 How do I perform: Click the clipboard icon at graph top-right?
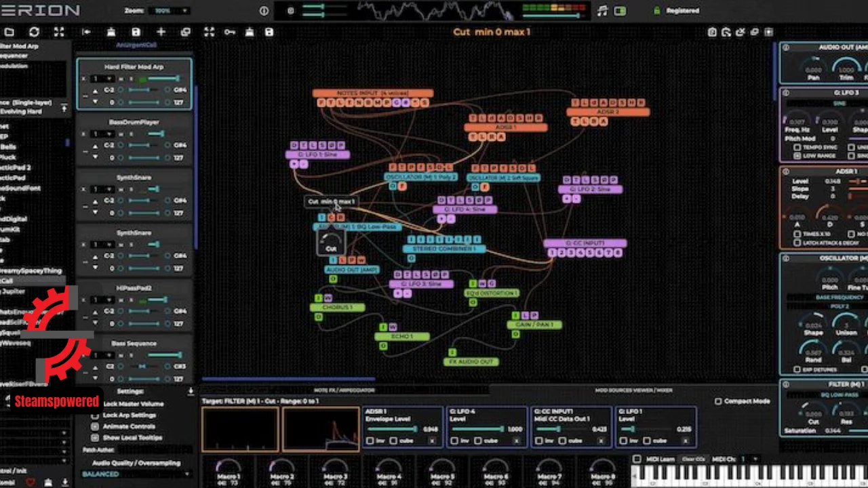[x=712, y=32]
